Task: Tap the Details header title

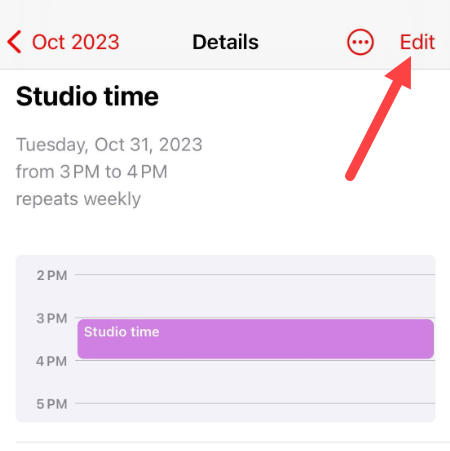Action: pos(225,42)
